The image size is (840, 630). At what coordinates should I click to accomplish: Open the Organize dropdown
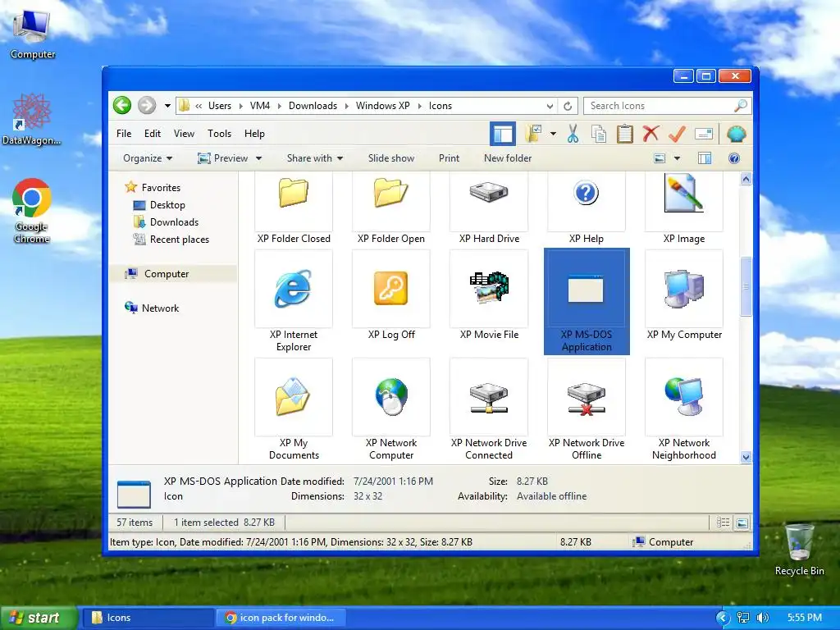tap(148, 158)
